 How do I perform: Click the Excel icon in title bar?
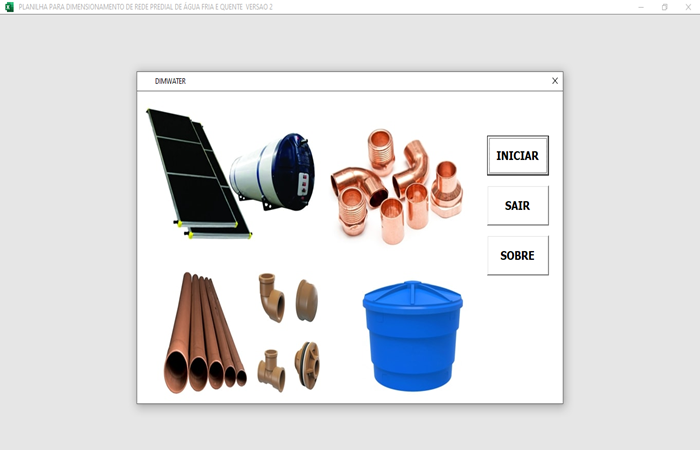9,7
